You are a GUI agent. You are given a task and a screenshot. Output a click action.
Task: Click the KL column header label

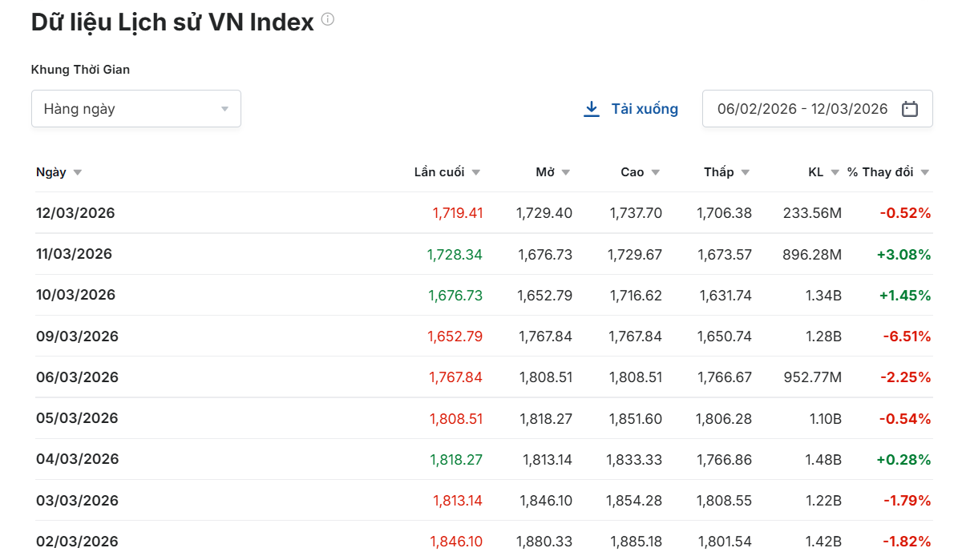click(x=815, y=172)
